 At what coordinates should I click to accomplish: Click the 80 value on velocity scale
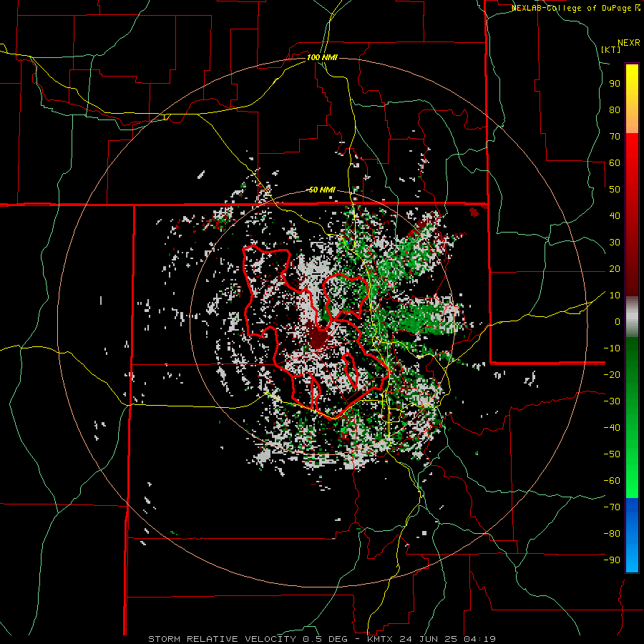tap(615, 109)
